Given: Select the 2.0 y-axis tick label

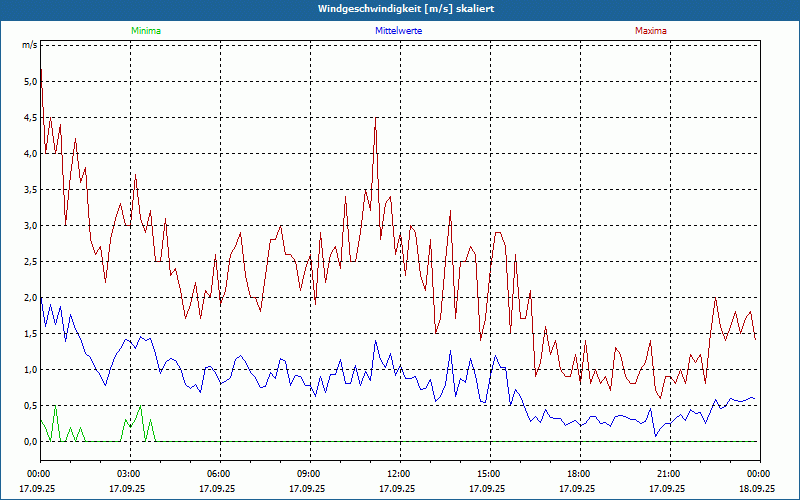Looking at the screenshot, I should pos(29,298).
